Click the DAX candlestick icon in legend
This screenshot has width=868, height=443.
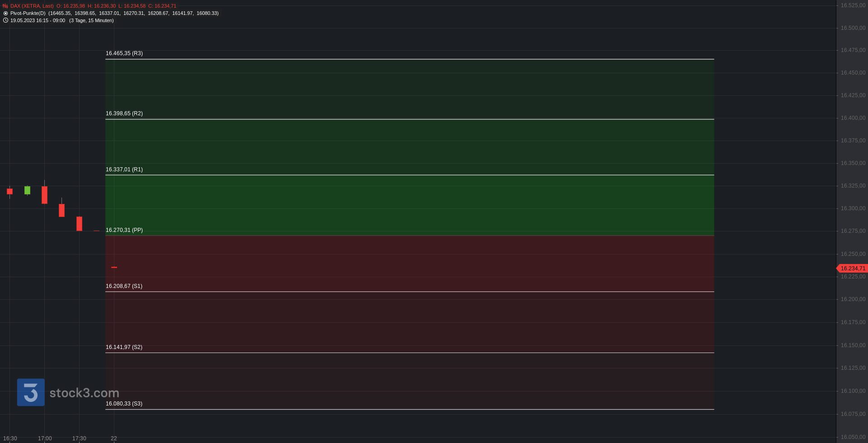5,6
